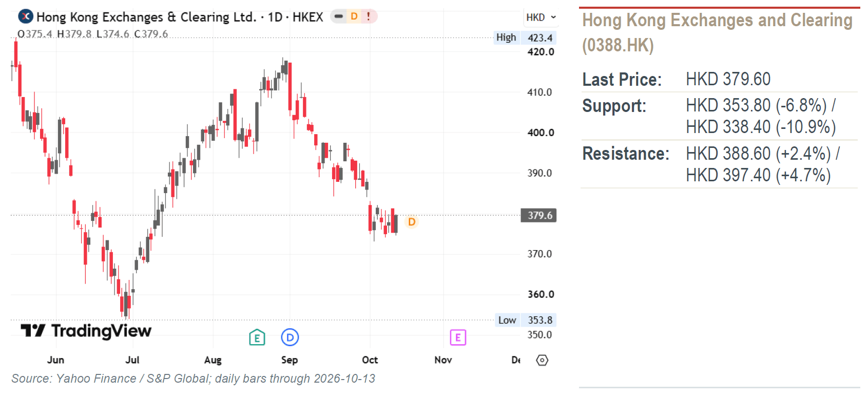Click the 400.0 price scale level

[541, 133]
